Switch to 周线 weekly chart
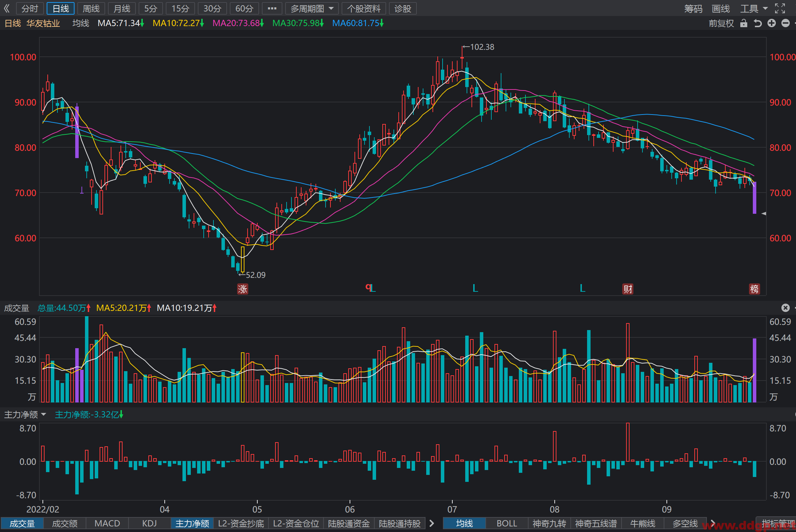This screenshot has height=532, width=796. point(91,8)
